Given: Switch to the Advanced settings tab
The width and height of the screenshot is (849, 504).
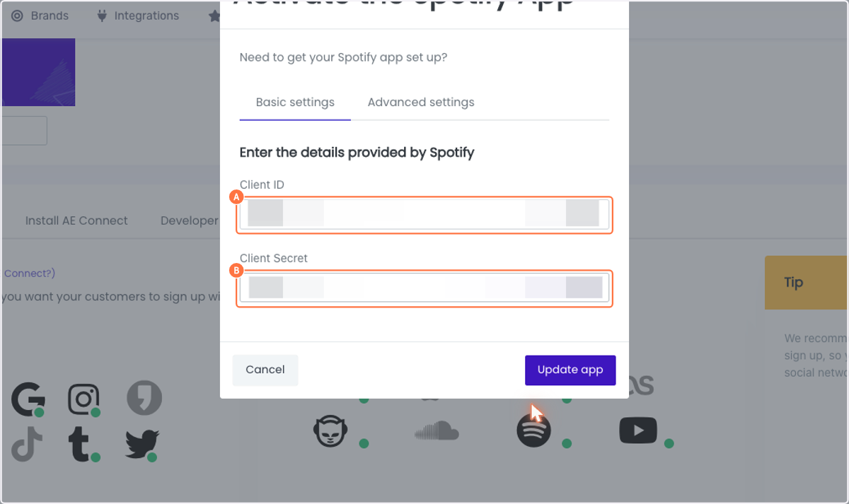Looking at the screenshot, I should coord(421,102).
